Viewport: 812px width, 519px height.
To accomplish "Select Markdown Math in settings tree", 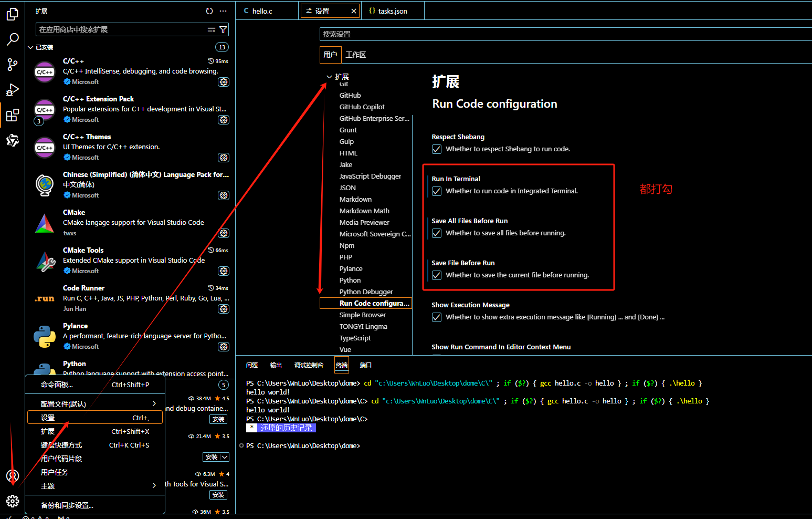I will coord(364,211).
